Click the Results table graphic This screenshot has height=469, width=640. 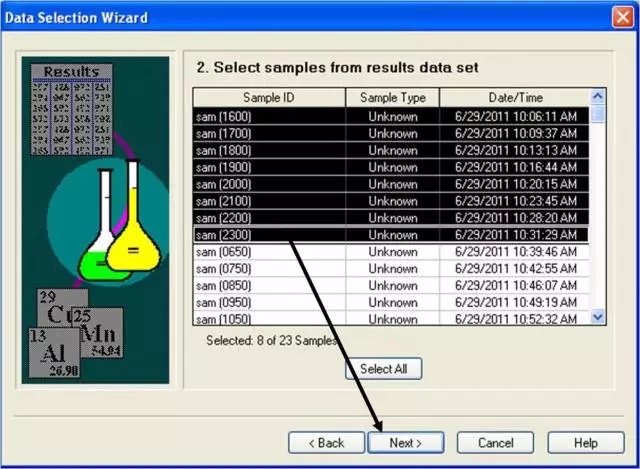pyautogui.click(x=71, y=109)
